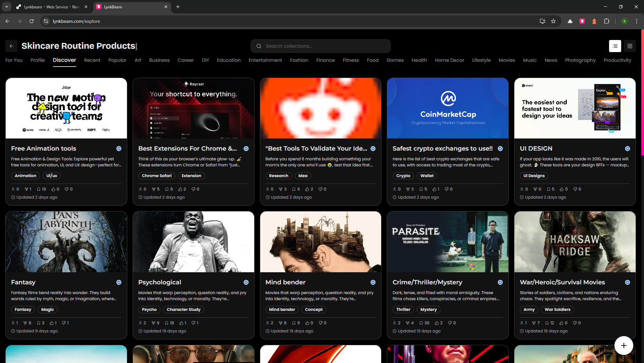644x363 pixels.
Task: Click the Crypto tag chip
Action: click(403, 175)
